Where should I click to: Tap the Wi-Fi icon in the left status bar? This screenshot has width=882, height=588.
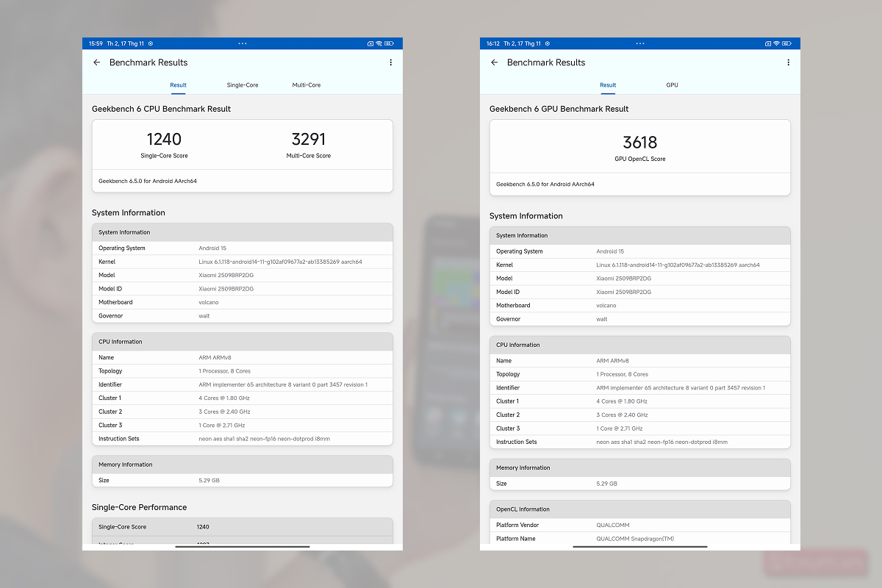(x=379, y=43)
